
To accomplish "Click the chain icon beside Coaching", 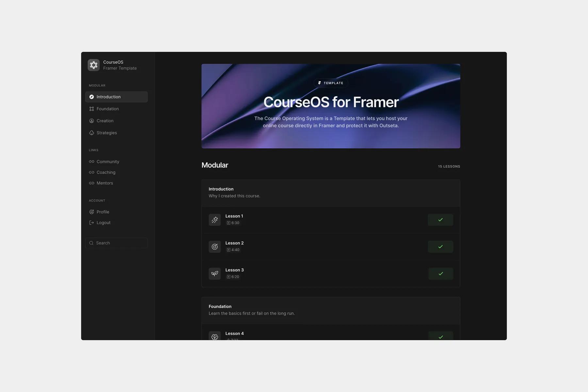I will 91,172.
